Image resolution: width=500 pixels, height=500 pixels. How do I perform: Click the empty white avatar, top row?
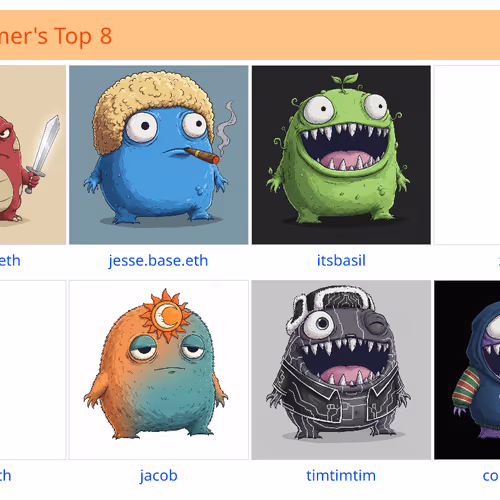(x=467, y=155)
